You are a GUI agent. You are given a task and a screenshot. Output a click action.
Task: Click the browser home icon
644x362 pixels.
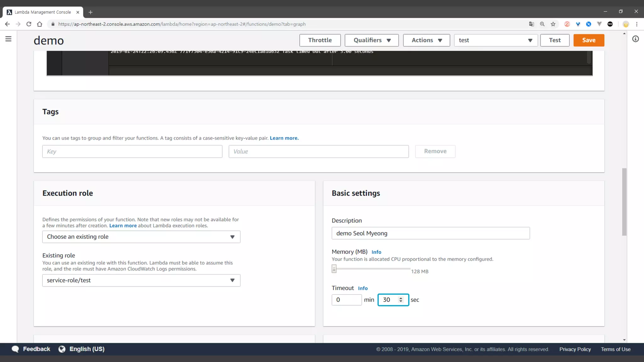[x=40, y=24]
